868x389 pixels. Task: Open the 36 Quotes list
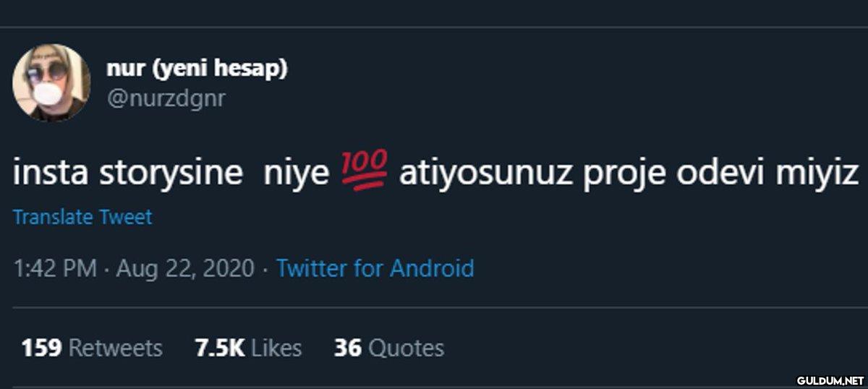point(388,349)
